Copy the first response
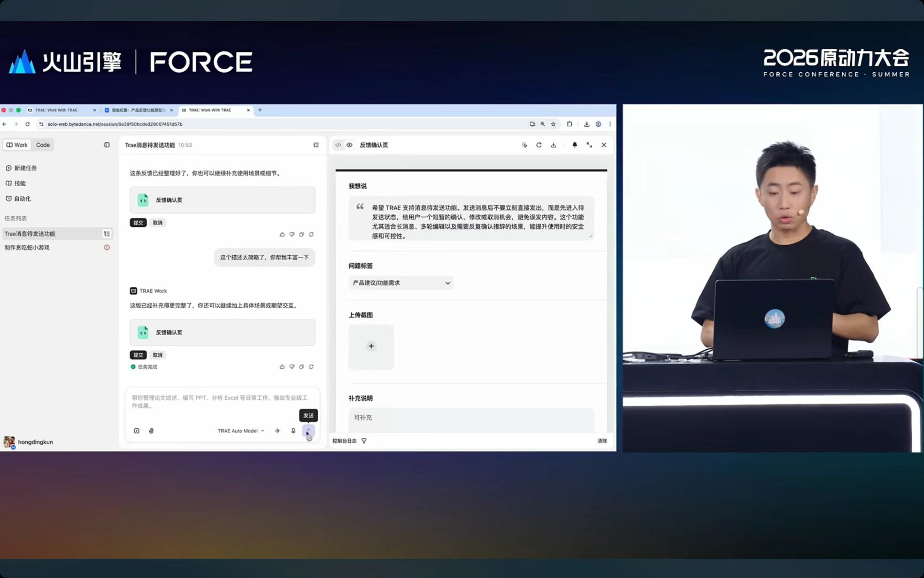The image size is (924, 578). click(x=302, y=234)
